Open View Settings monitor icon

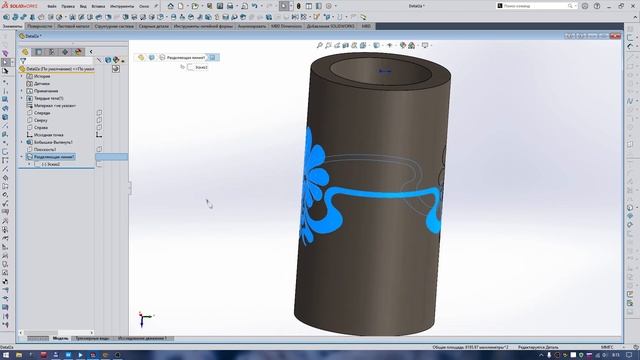[x=425, y=45]
